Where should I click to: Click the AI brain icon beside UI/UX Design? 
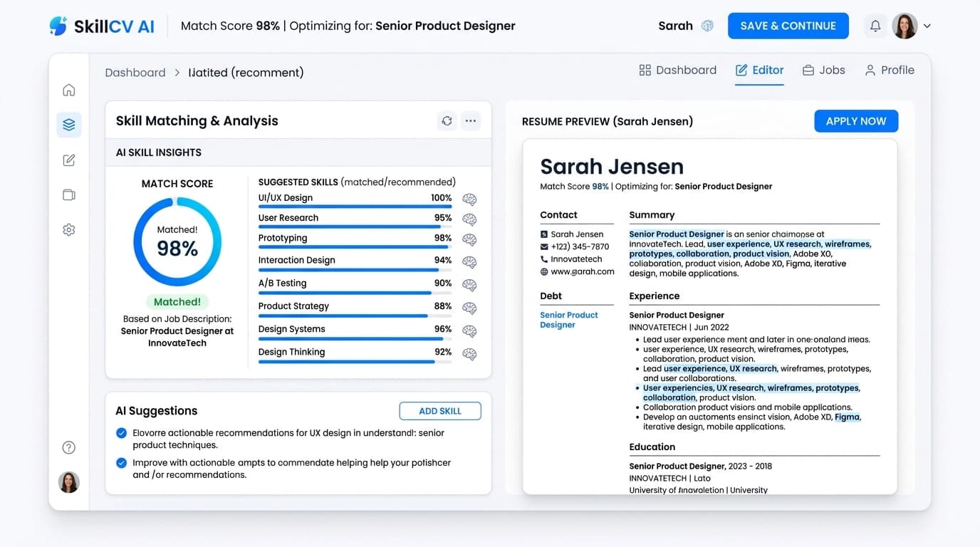point(469,199)
